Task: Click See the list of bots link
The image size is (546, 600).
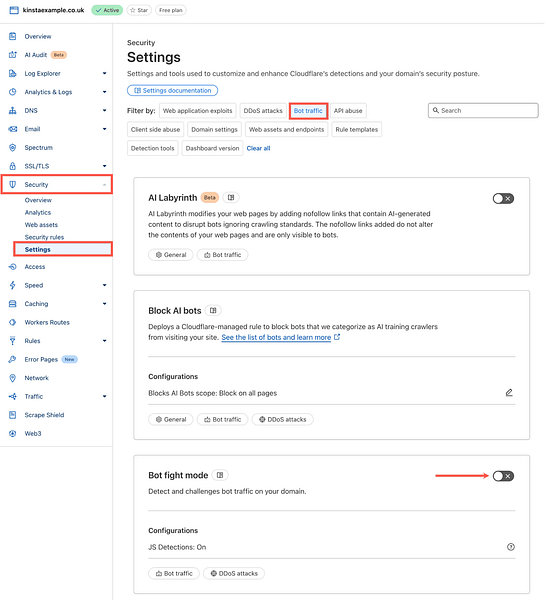Action: click(x=276, y=337)
